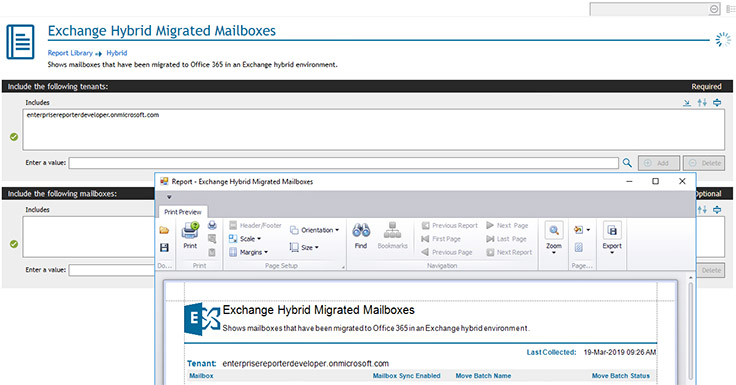
Task: Expand the Zoom dropdown
Action: click(x=554, y=238)
